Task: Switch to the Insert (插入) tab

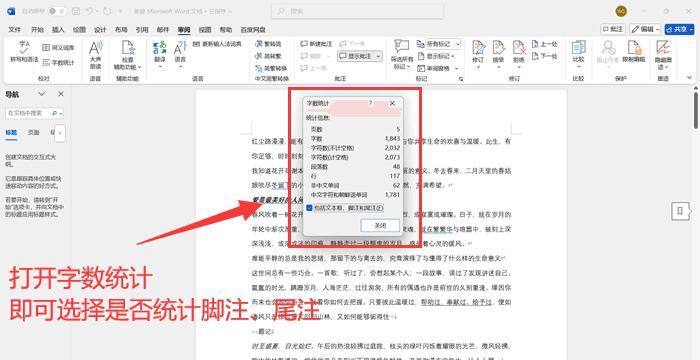Action: [58, 30]
